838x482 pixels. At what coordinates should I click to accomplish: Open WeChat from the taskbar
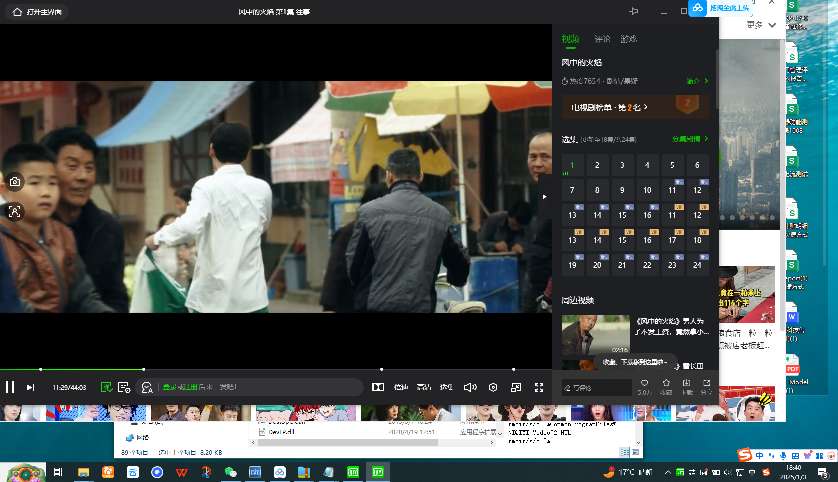click(230, 472)
